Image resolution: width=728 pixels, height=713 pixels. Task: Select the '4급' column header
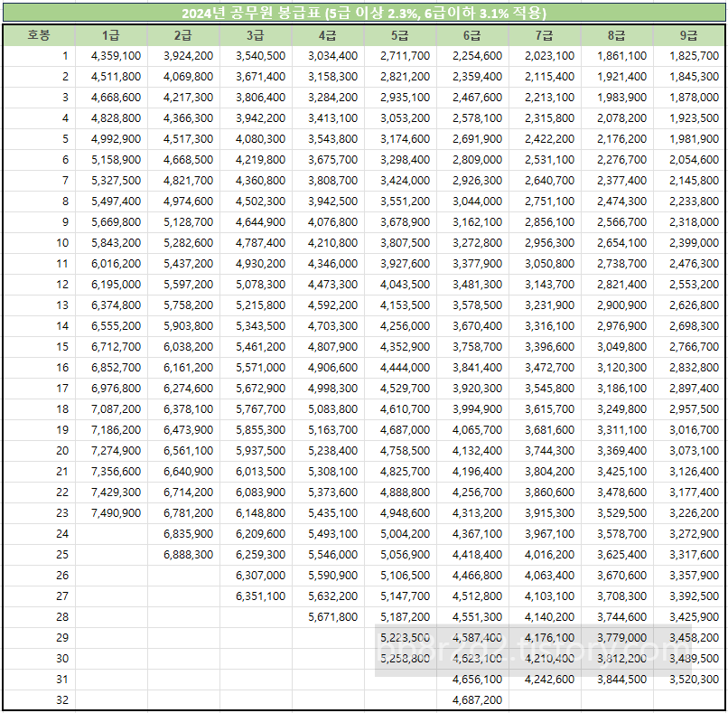pos(328,35)
